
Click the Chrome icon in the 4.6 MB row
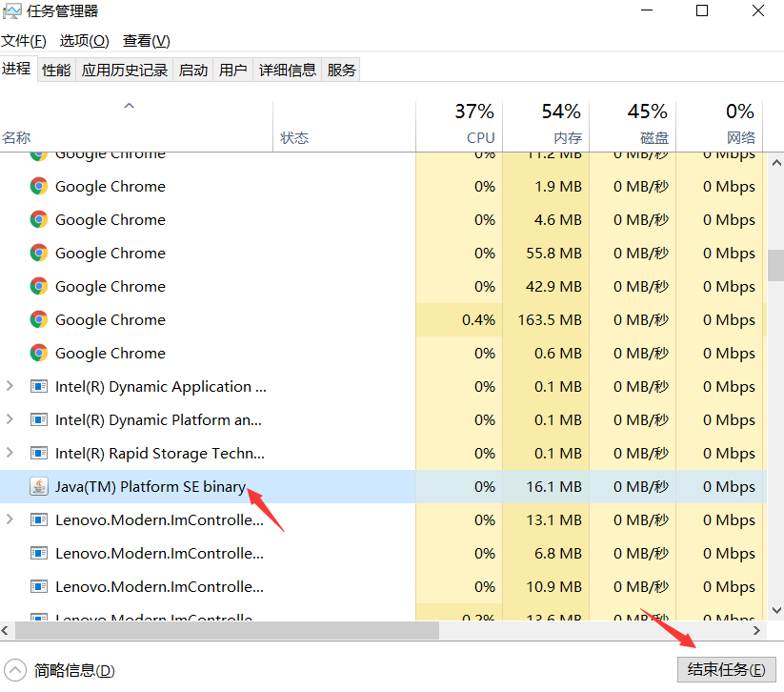tap(38, 219)
